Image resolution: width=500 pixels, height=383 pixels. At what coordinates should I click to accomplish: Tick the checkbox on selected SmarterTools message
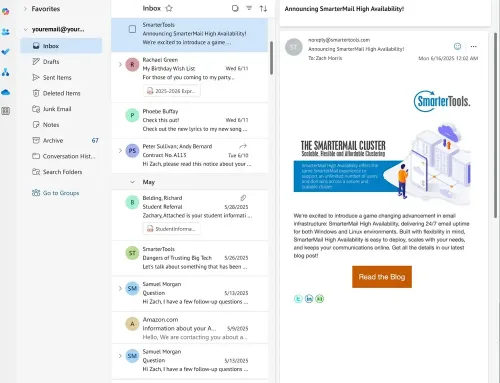pyautogui.click(x=132, y=29)
